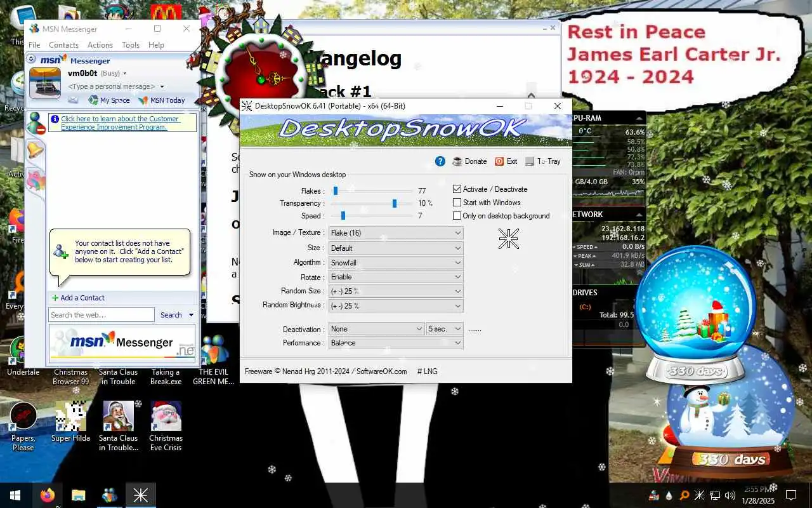
Task: Select the bell alerts tab in Messenger sidebar
Action: pyautogui.click(x=35, y=150)
